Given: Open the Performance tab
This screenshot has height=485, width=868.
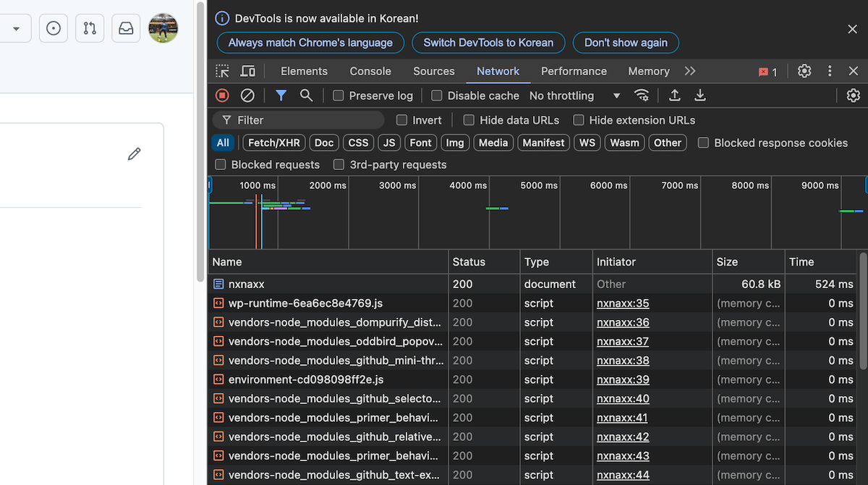Looking at the screenshot, I should pyautogui.click(x=574, y=71).
